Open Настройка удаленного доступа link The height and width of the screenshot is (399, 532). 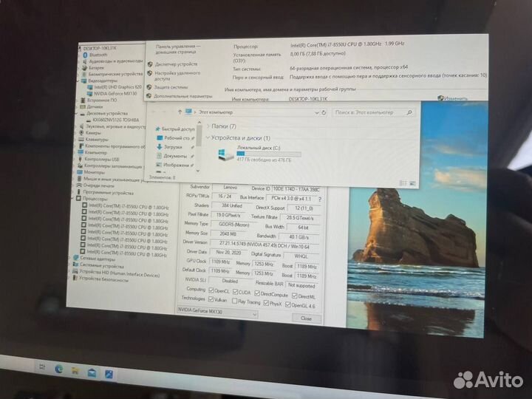[x=177, y=75]
